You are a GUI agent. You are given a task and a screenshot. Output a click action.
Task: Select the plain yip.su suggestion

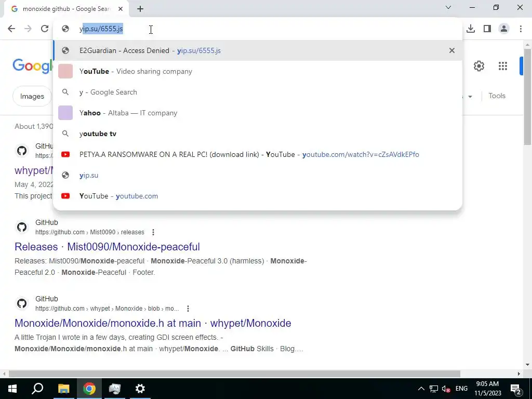tap(258, 176)
